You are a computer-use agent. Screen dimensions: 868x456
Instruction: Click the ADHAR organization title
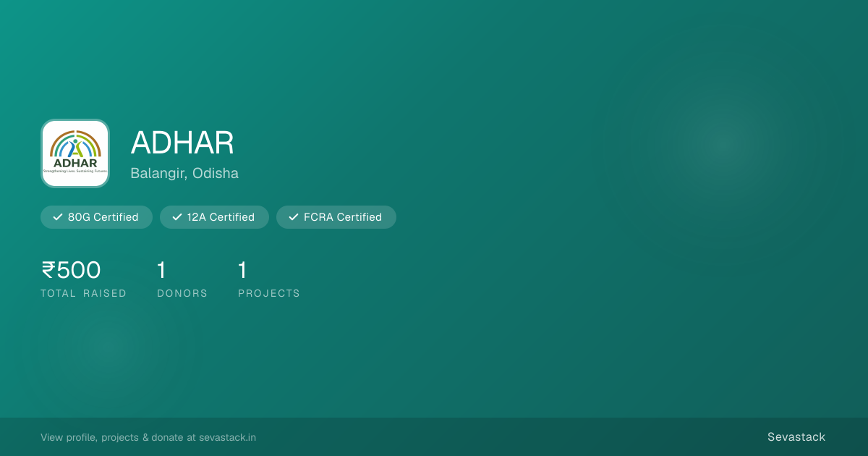point(182,143)
